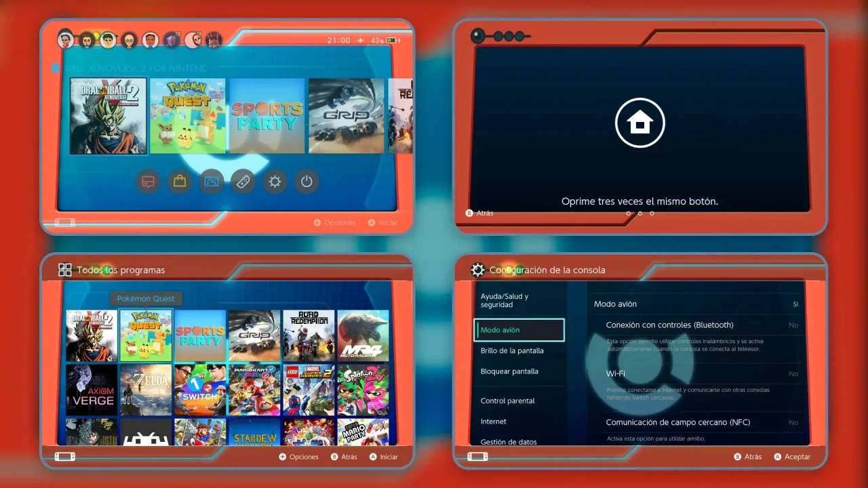Select the purple creature user avatar
Image resolution: width=868 pixels, height=488 pixels.
pyautogui.click(x=172, y=39)
